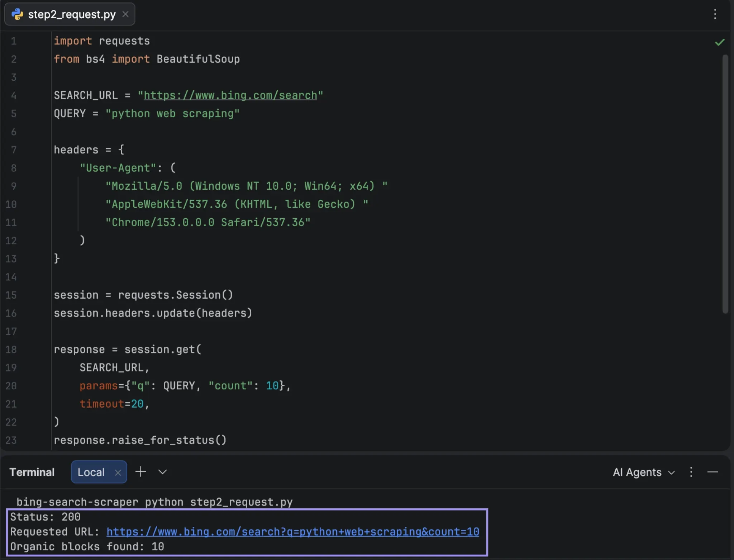Expand the new terminal options chevron

tap(163, 472)
